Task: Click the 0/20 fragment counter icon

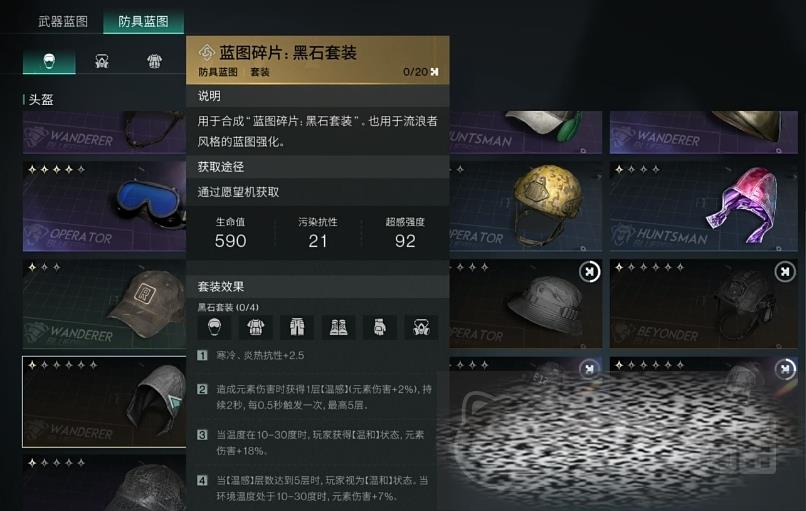Action: click(434, 72)
